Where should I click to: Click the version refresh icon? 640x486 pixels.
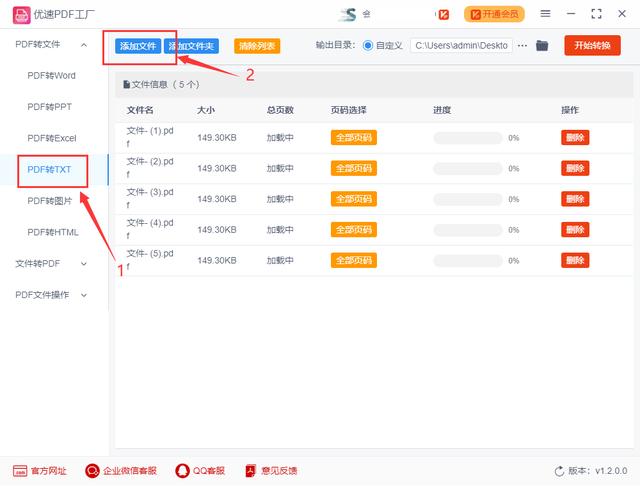(559, 471)
